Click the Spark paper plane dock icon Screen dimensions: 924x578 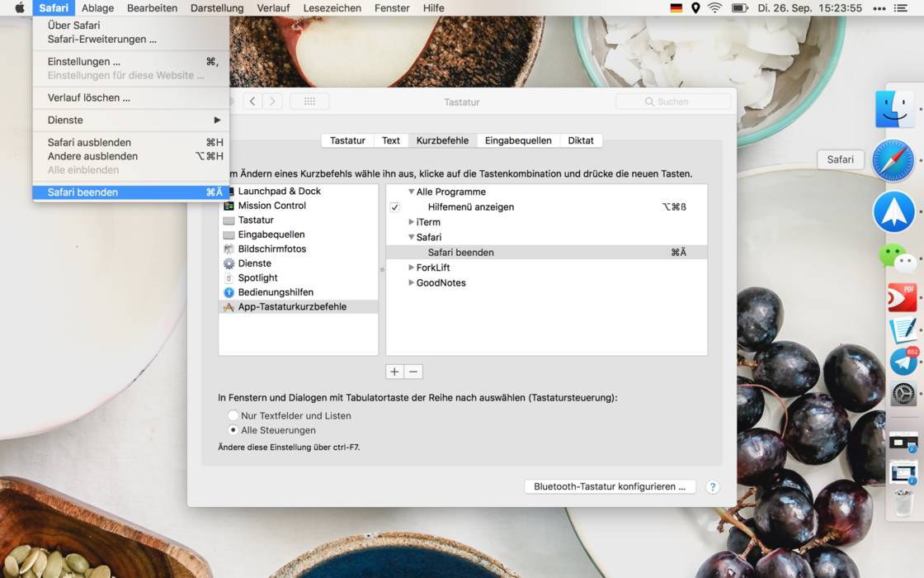[x=893, y=212]
